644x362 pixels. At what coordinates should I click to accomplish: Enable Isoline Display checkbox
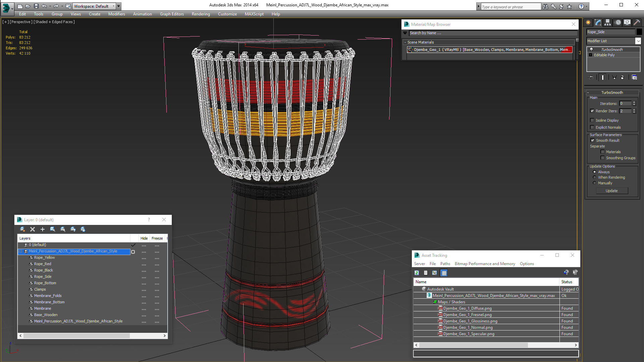click(592, 120)
